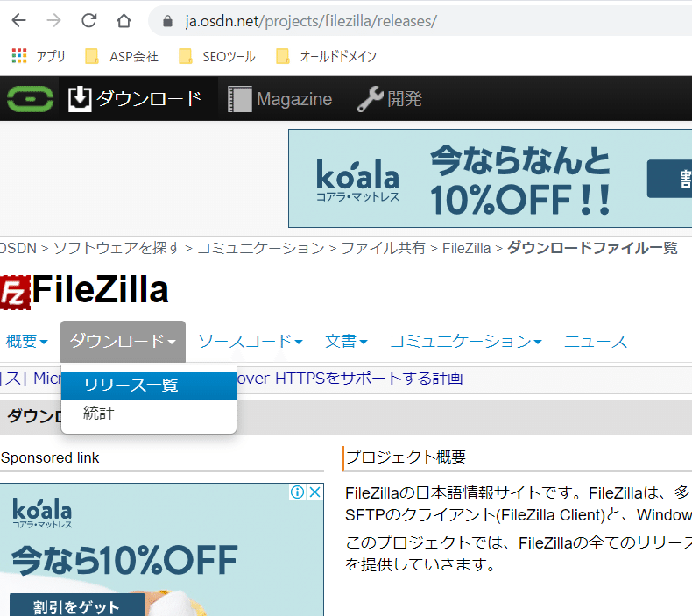Close the koala sidebar ad
The image size is (692, 616).
point(314,492)
